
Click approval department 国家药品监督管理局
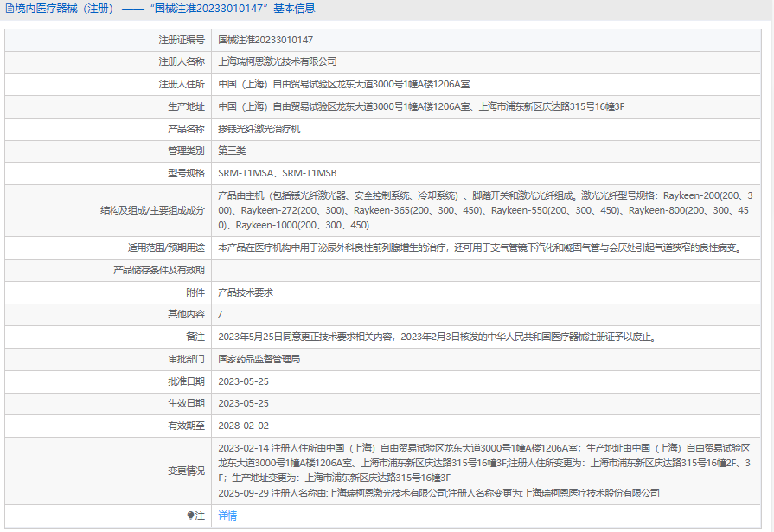[259, 359]
